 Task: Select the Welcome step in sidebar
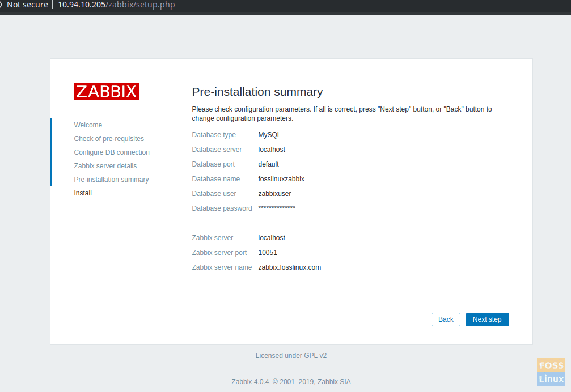(88, 125)
